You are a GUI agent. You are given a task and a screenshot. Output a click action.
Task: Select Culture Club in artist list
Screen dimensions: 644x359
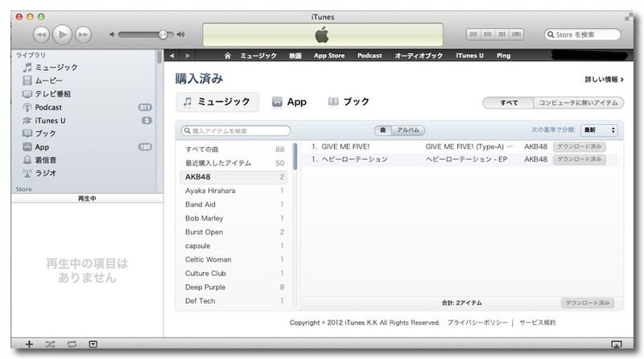(x=233, y=273)
